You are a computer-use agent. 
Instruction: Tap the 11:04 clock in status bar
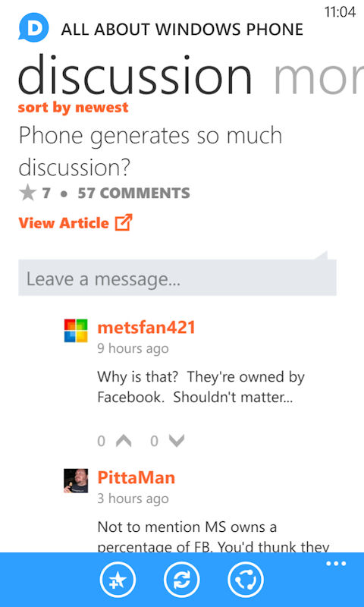(x=340, y=12)
